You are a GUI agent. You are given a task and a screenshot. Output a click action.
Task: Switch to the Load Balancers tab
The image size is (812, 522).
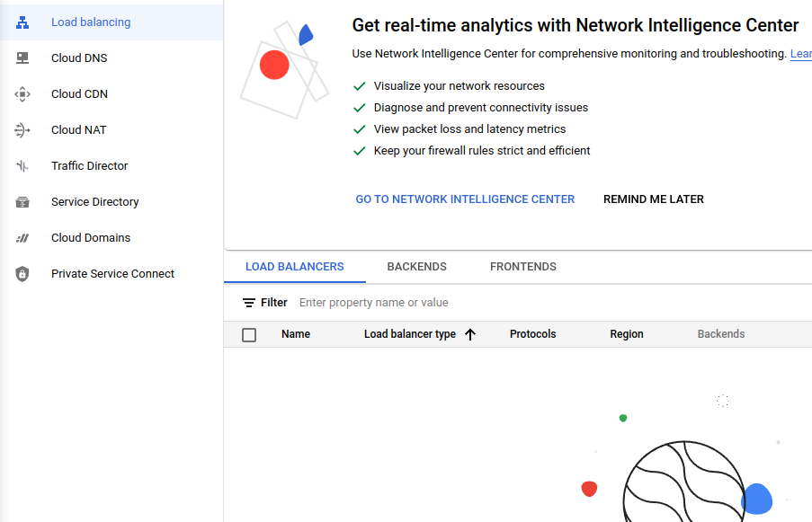point(295,267)
